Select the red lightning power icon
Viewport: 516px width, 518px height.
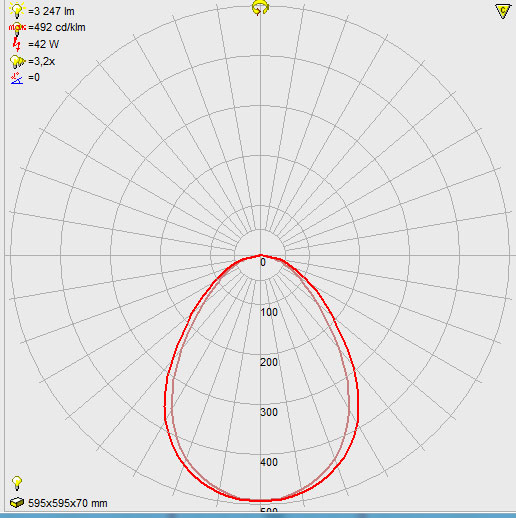point(16,44)
